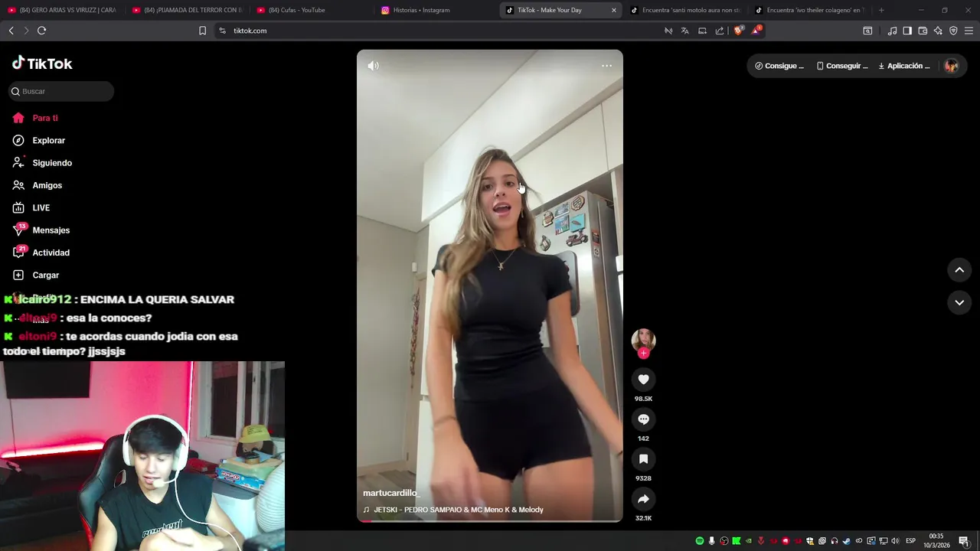Open the translate page icon
Screen dimensions: 980x551
point(684,31)
